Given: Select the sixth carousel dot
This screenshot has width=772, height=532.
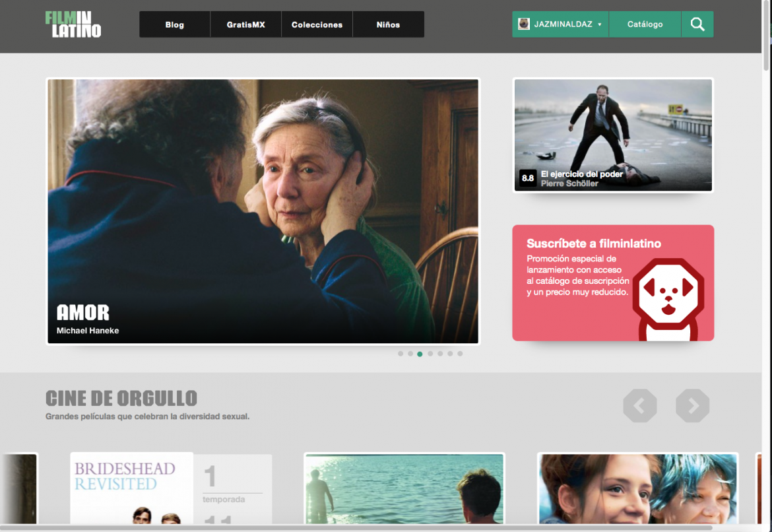Looking at the screenshot, I should tap(450, 354).
